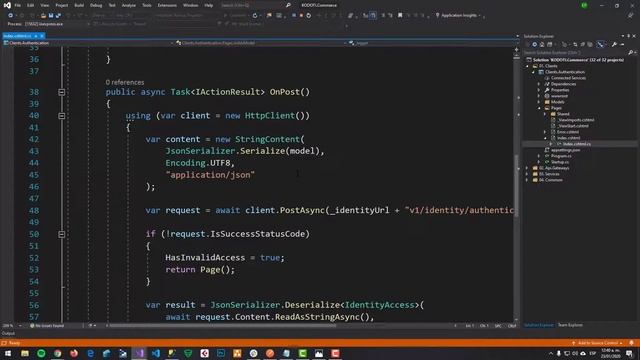Close the Solution Explorer panel
Screen dimensions: 640x360
coord(634,36)
